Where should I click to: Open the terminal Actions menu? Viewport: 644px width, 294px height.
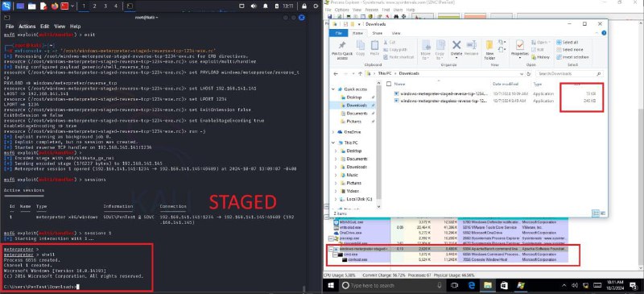27,27
